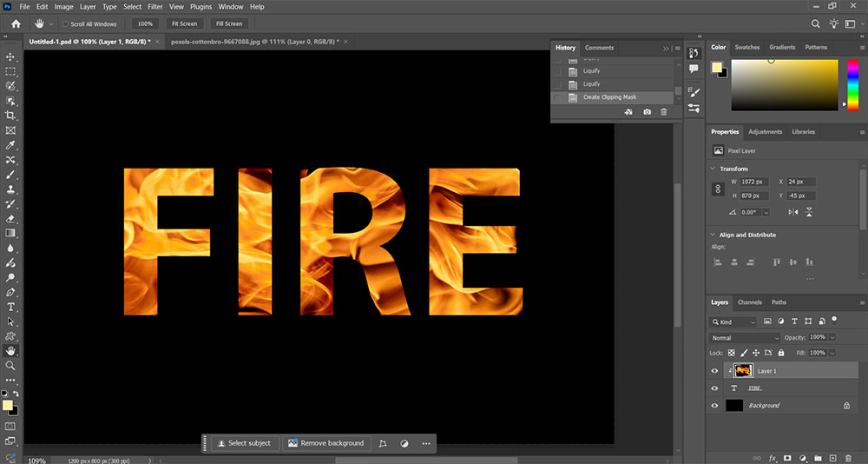The width and height of the screenshot is (868, 464).
Task: Add layer mask icon in Layers panel
Action: 787,459
